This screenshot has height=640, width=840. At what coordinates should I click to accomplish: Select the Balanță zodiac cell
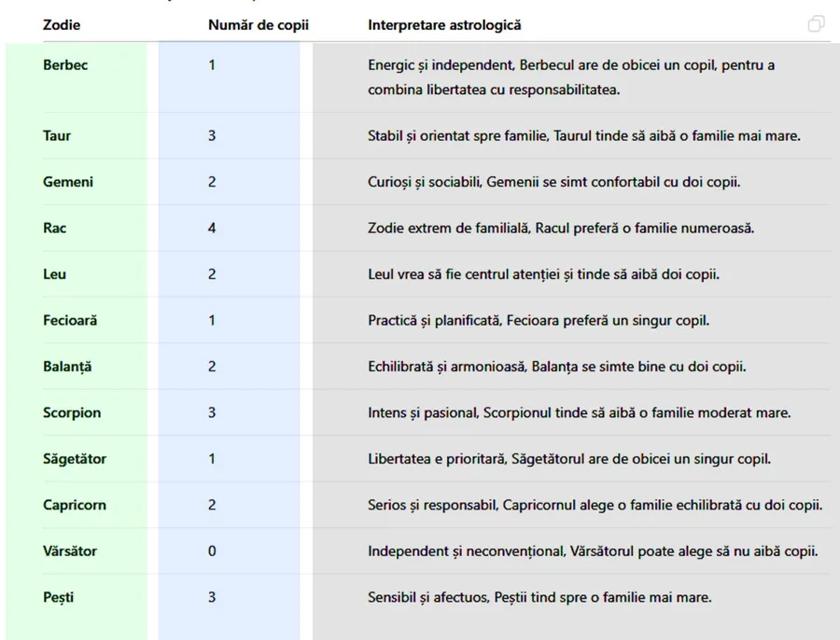pyautogui.click(x=67, y=367)
